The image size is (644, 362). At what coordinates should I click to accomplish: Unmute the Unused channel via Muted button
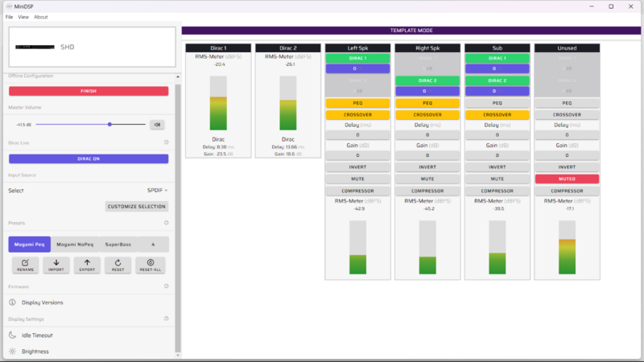tap(566, 179)
